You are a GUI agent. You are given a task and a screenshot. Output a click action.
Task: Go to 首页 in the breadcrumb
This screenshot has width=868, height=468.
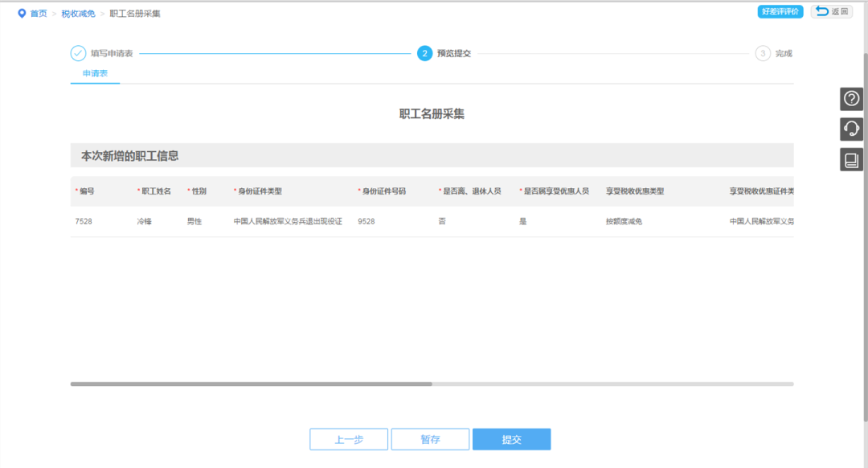(39, 14)
